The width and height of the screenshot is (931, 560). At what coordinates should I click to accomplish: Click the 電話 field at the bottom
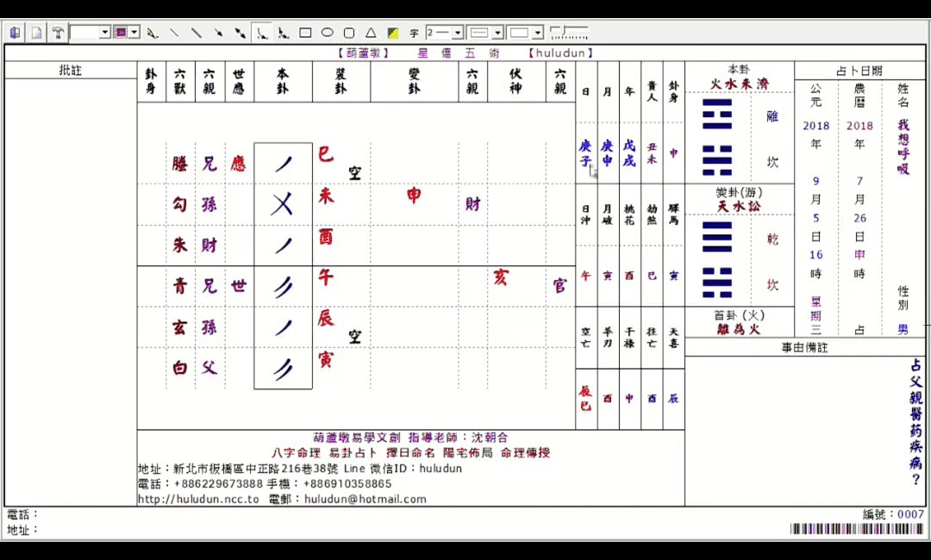click(23, 514)
